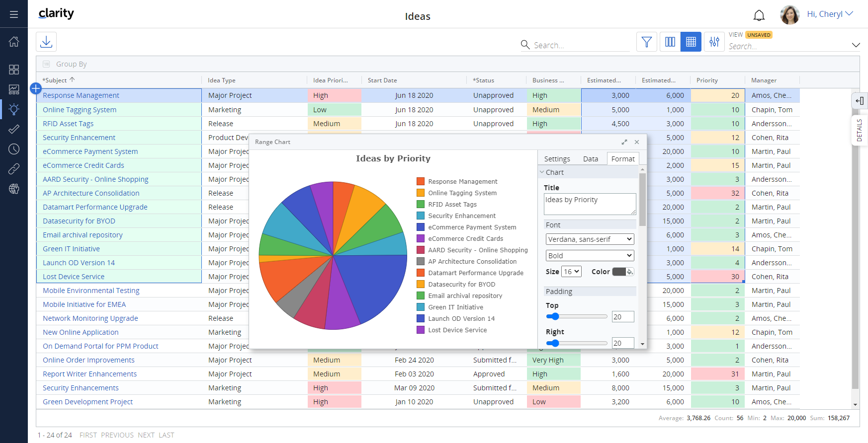Collapse the Chart section
This screenshot has width=868, height=443.
(542, 172)
